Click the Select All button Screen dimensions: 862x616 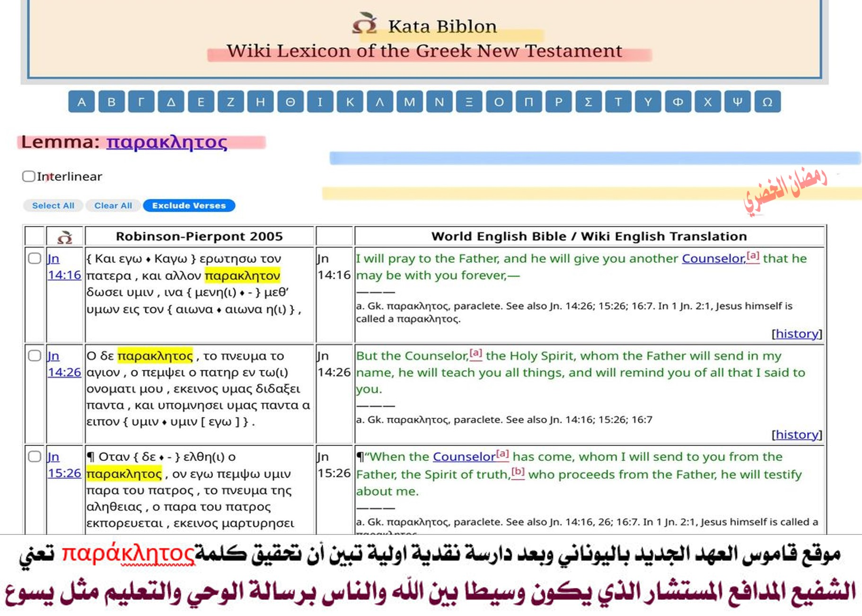pyautogui.click(x=53, y=205)
